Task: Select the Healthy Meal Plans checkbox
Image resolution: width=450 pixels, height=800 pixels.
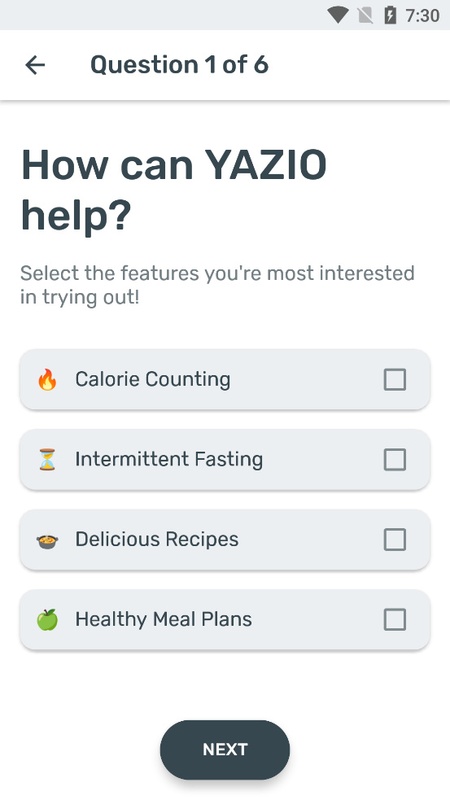Action: tap(395, 620)
